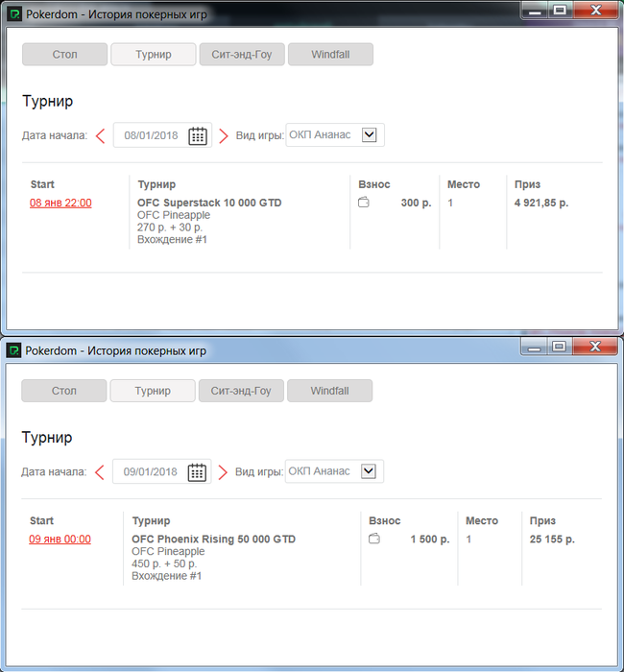The height and width of the screenshot is (672, 624).
Task: Minimize the bottom Pokerdom window
Action: click(x=534, y=347)
